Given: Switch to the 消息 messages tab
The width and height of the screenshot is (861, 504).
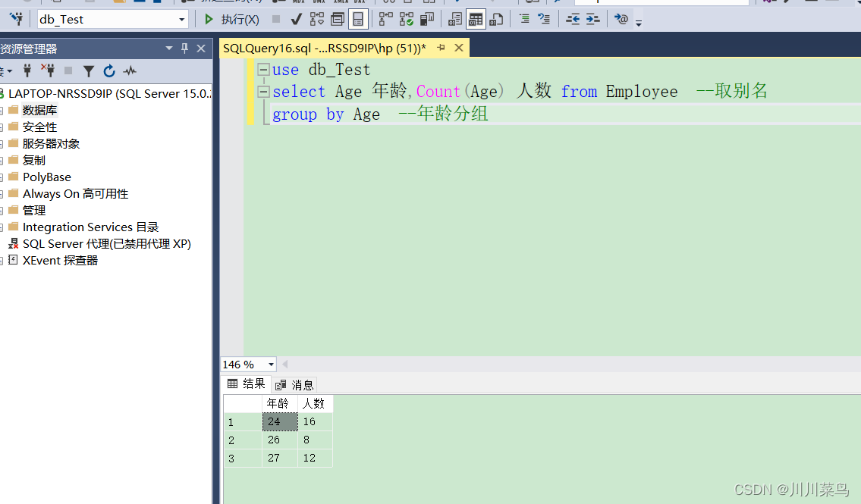Looking at the screenshot, I should click(294, 385).
